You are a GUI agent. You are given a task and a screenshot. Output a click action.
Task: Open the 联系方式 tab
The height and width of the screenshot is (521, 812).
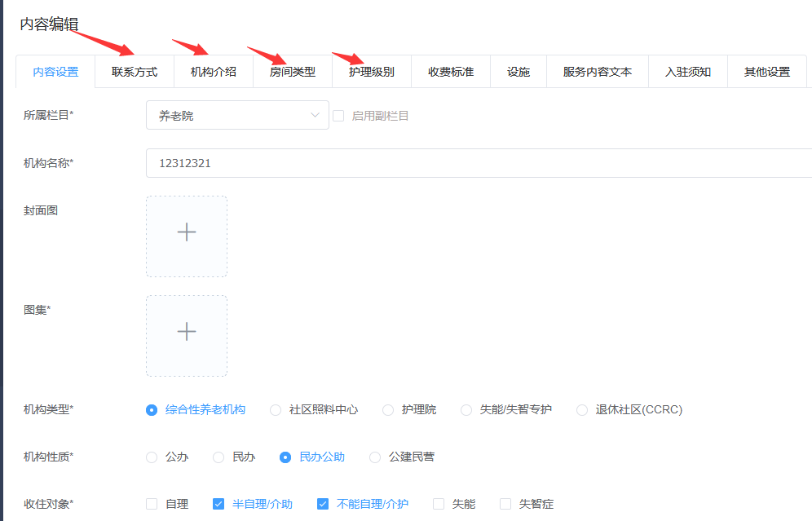pos(135,72)
